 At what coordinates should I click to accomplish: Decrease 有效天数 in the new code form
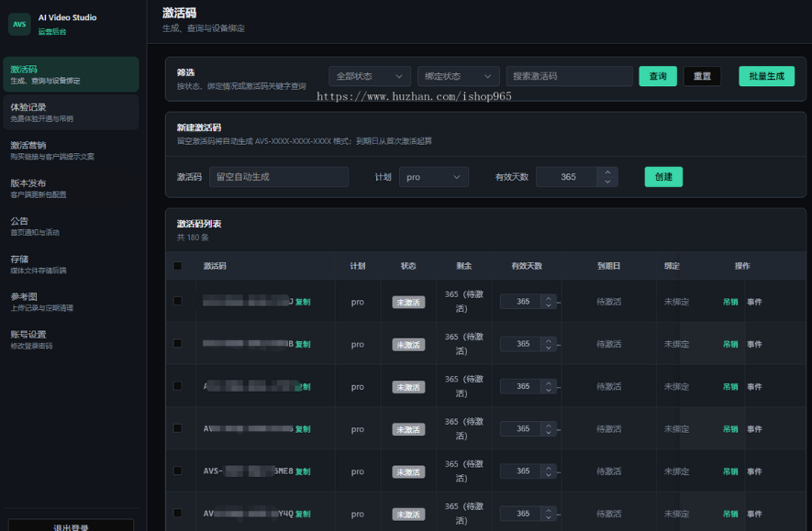(607, 182)
